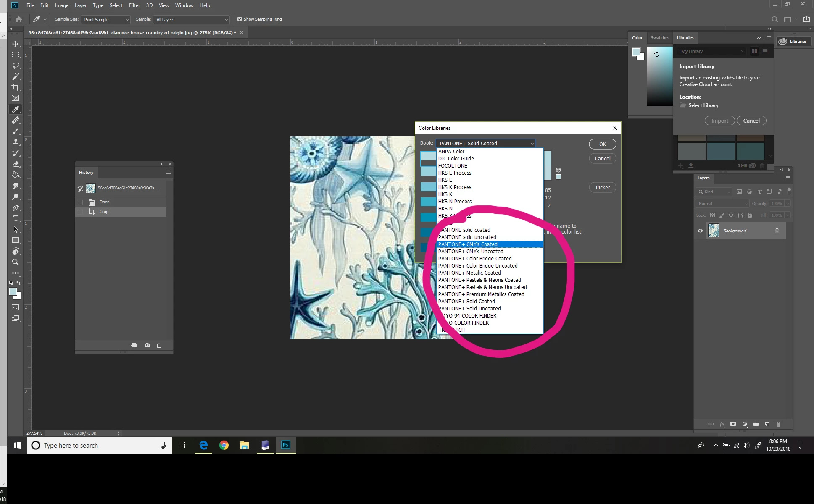
Task: Switch to the Swatches tab
Action: click(659, 38)
